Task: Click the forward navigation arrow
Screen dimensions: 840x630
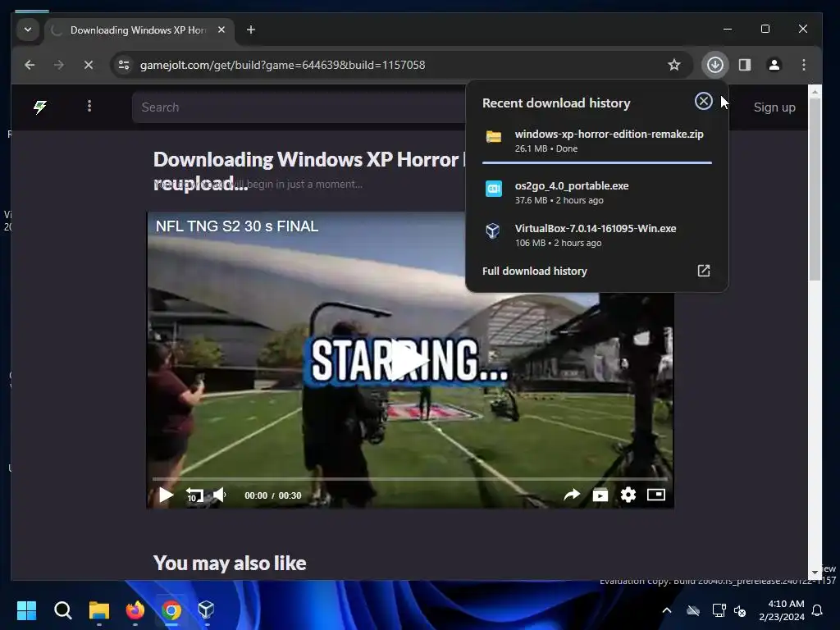Action: point(59,65)
